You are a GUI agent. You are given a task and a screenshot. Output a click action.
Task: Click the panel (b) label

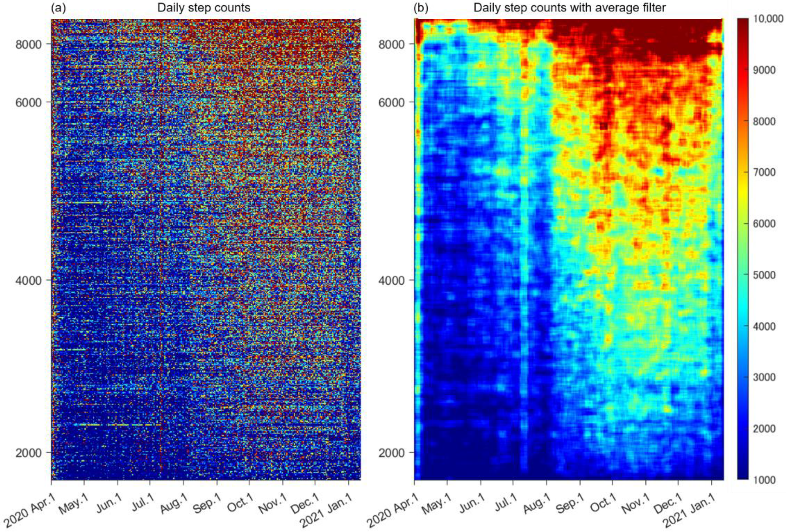point(422,8)
